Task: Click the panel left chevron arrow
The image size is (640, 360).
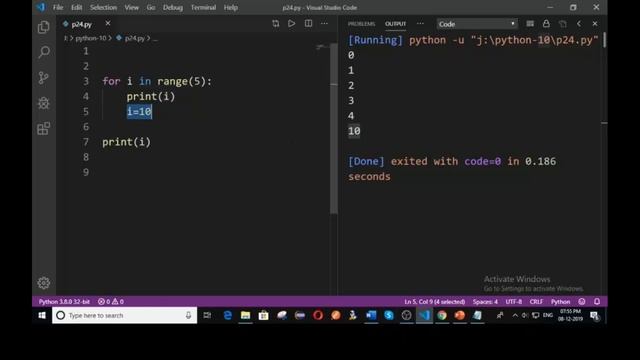Action: click(579, 24)
